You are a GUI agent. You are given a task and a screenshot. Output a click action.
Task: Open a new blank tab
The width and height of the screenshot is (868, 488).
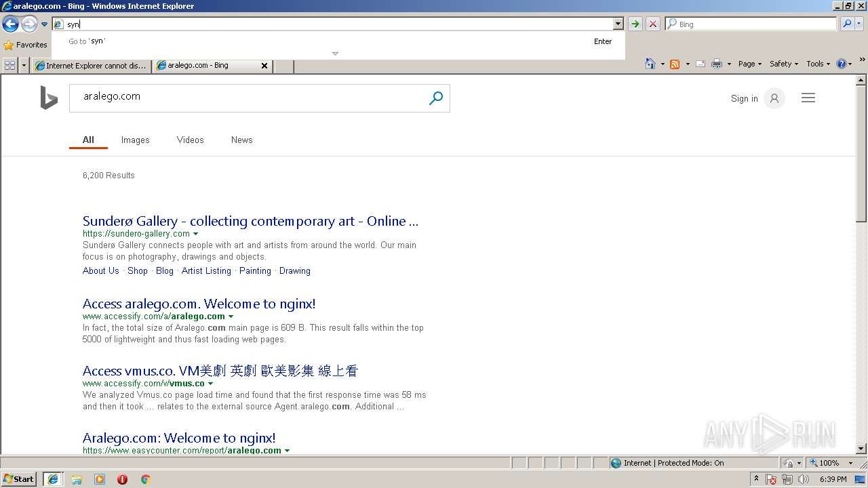283,66
